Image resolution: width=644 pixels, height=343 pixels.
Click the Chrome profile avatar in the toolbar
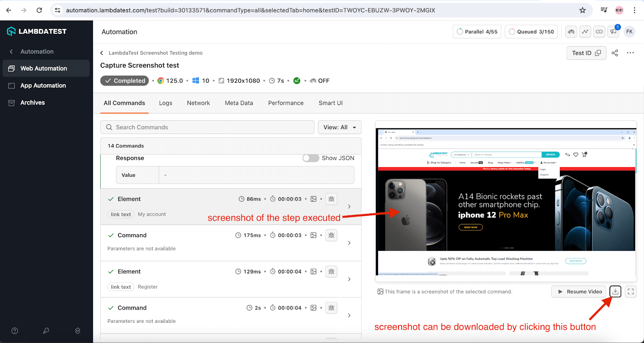pyautogui.click(x=619, y=10)
